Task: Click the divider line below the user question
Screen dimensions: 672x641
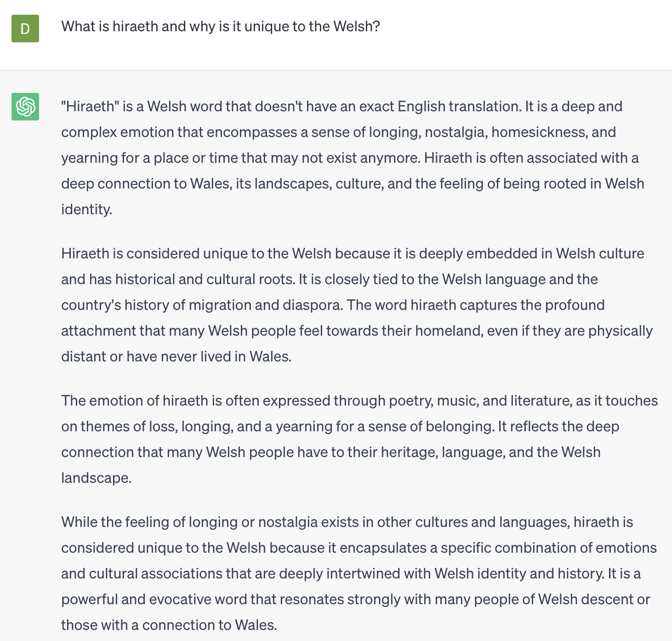Action: click(336, 70)
